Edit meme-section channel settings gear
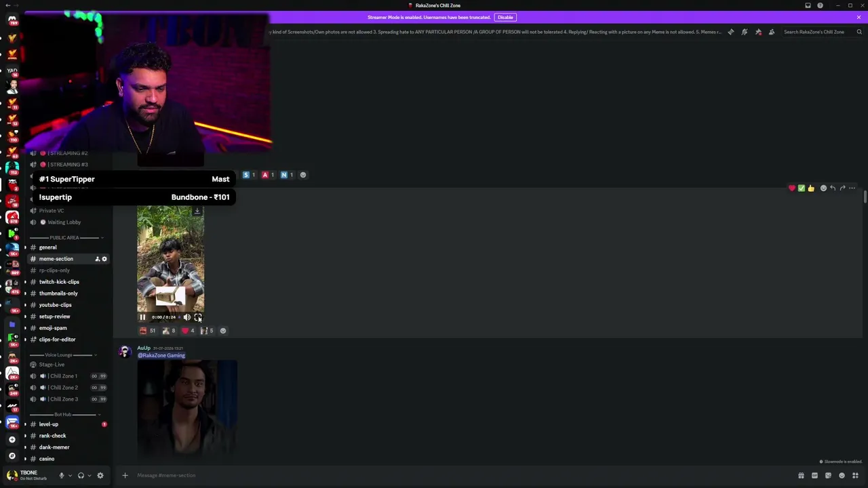Viewport: 868px width, 488px height. pos(104,259)
